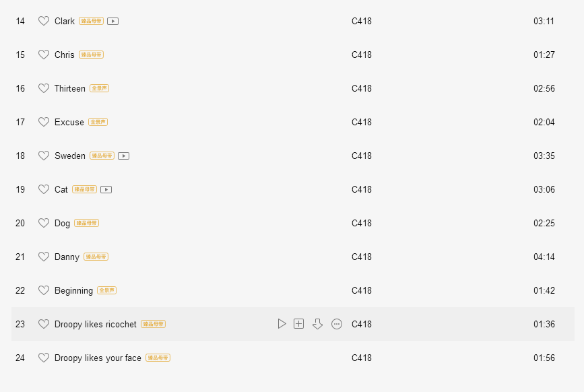The width and height of the screenshot is (584, 392).
Task: Select the song title Excuse
Action: coord(69,123)
